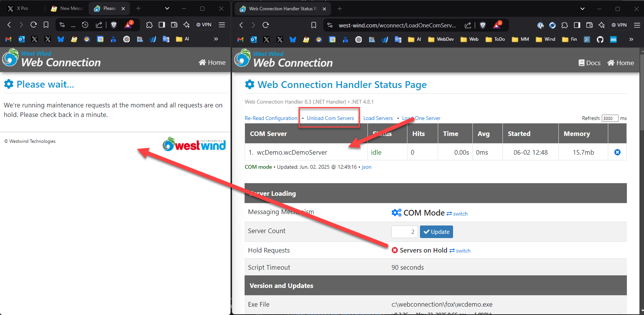The width and height of the screenshot is (644, 315).
Task: Open the Fin bookmarks folder
Action: (569, 39)
